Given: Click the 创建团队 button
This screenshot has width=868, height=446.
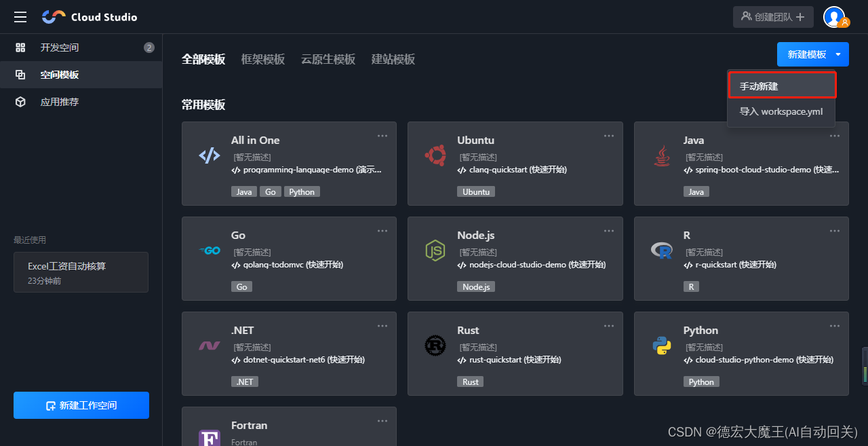Looking at the screenshot, I should (x=773, y=17).
